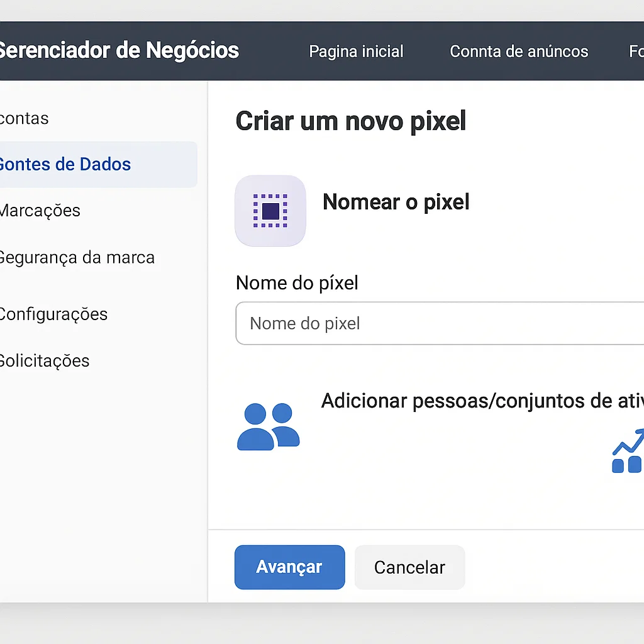This screenshot has height=644, width=644.
Task: Open the Pagina inicial tab
Action: tap(356, 52)
